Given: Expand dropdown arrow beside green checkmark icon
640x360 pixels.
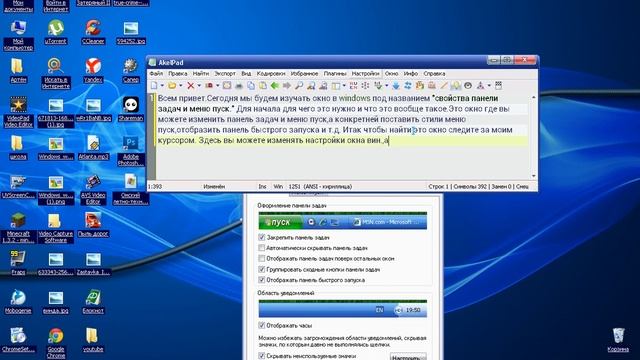Looking at the screenshot, I should [x=387, y=86].
